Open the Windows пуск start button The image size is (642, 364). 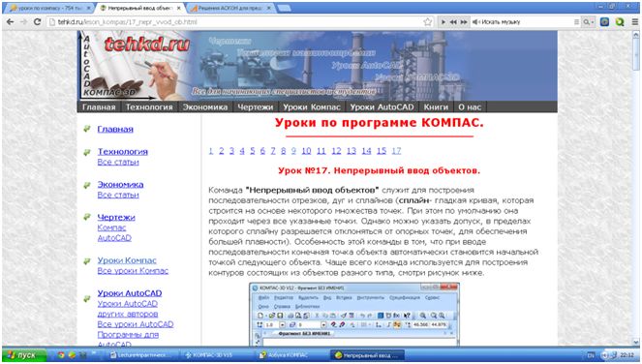[24, 354]
